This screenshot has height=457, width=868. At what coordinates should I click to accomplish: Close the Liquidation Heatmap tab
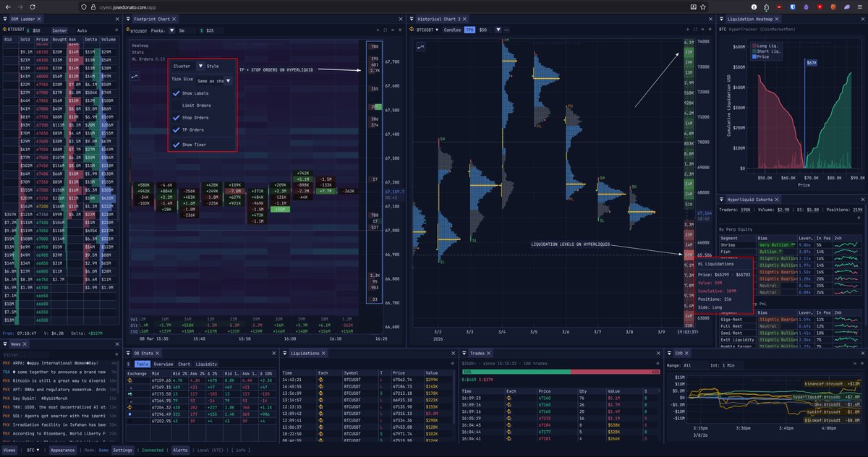tap(777, 19)
